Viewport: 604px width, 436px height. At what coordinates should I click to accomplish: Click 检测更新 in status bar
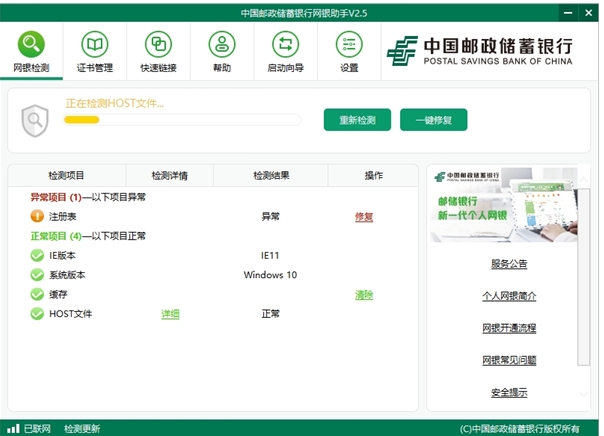[82, 429]
